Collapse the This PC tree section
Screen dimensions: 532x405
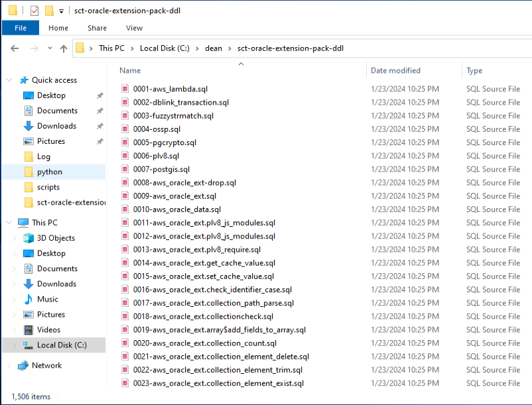[9, 223]
